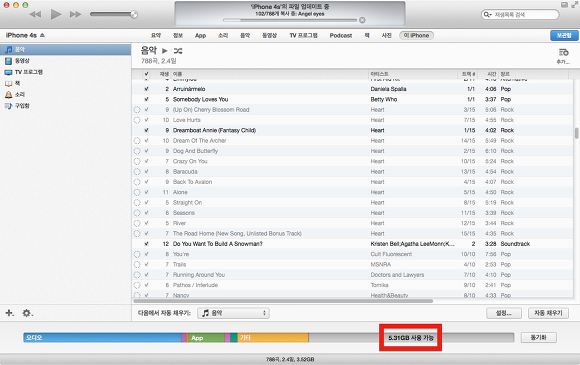
Task: Select the Black To Avalon song row
Action: coord(352,182)
